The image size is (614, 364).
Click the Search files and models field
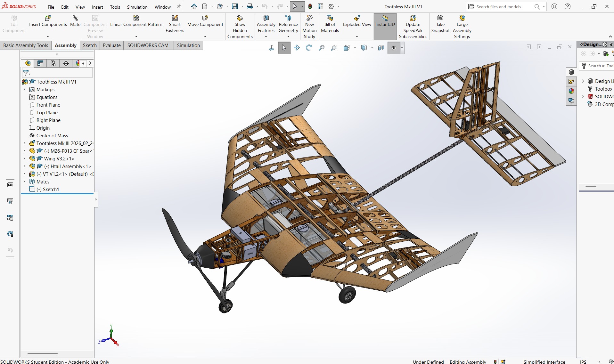tap(503, 7)
